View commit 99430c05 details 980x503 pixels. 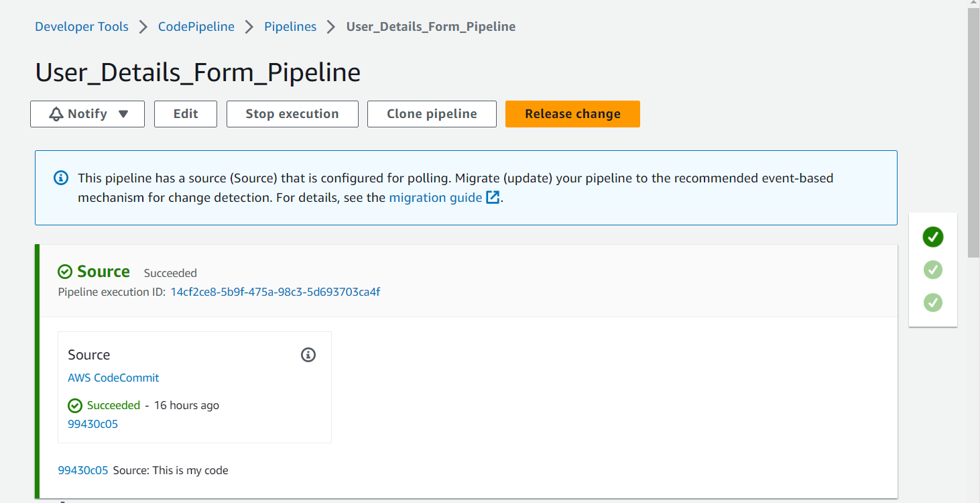pos(93,423)
